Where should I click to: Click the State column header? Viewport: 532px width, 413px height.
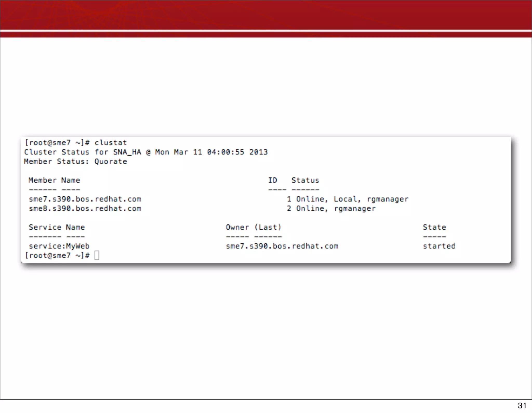[434, 227]
